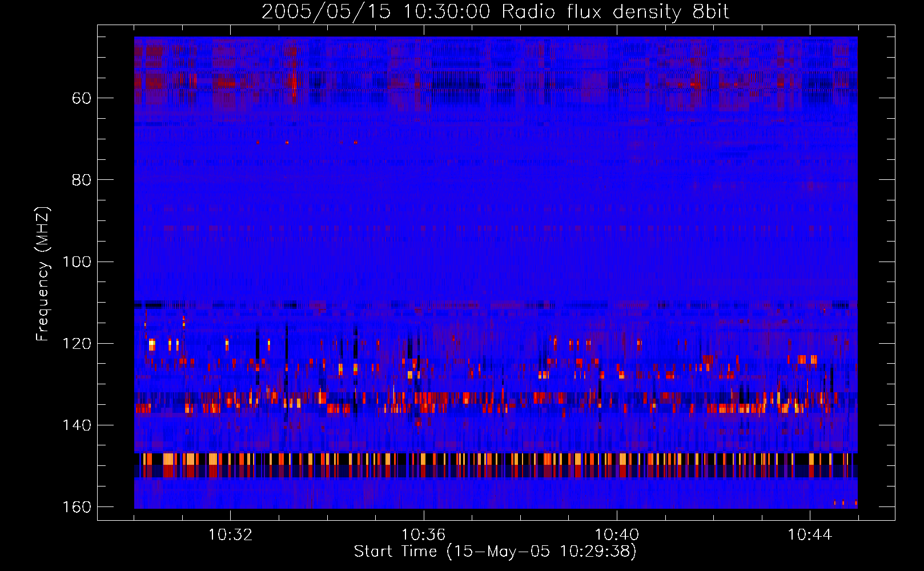Click the 'Frequency (MHZ)' axis label
924x571 pixels.
tap(43, 274)
